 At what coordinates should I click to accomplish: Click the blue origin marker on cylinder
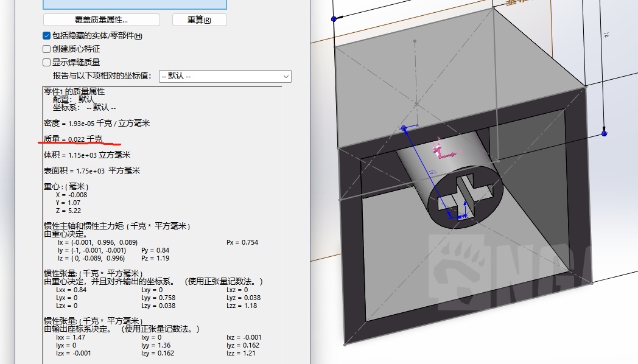464,215
